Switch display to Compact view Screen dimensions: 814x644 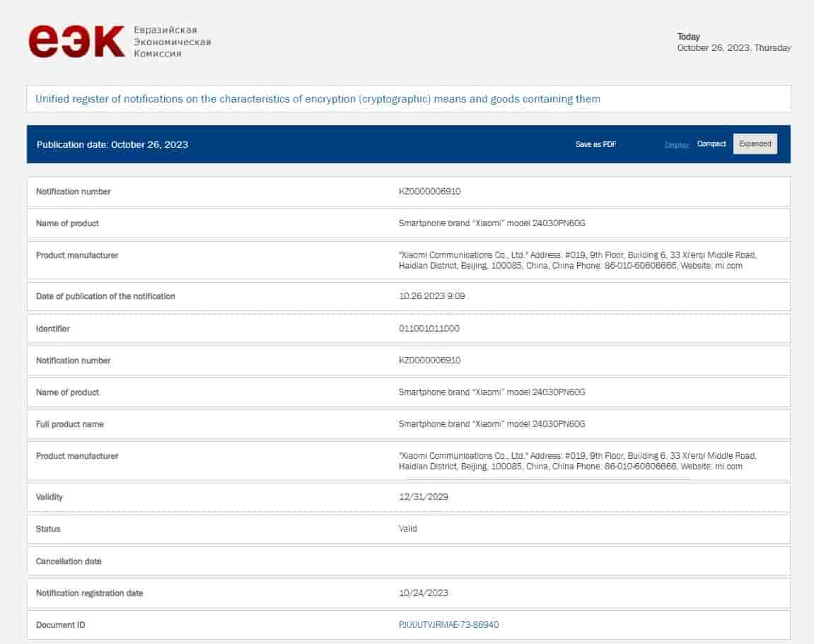711,144
